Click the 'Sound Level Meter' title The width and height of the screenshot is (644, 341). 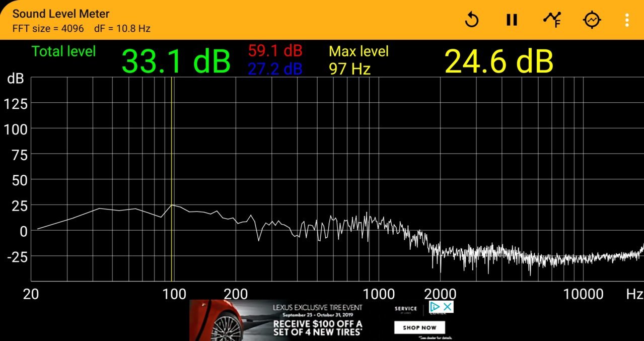(61, 14)
